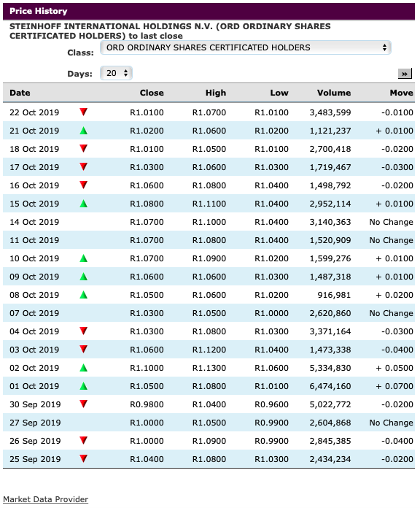Select the date 14 Oct 2019
This screenshot has height=508, width=420.
pos(34,222)
